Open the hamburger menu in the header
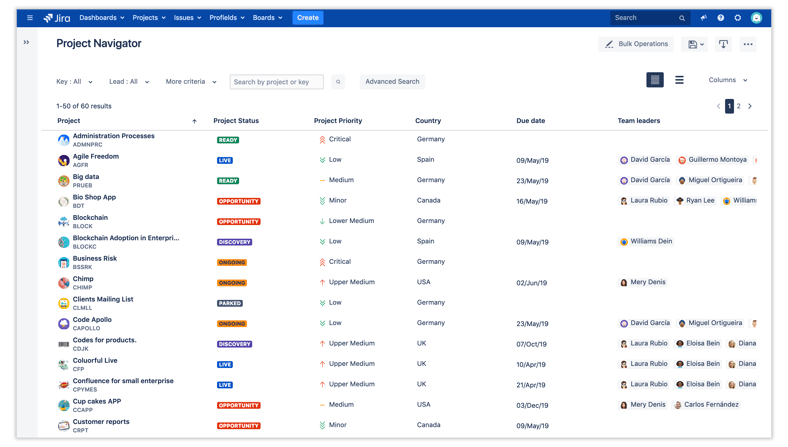This screenshot has height=447, width=788. pyautogui.click(x=30, y=18)
